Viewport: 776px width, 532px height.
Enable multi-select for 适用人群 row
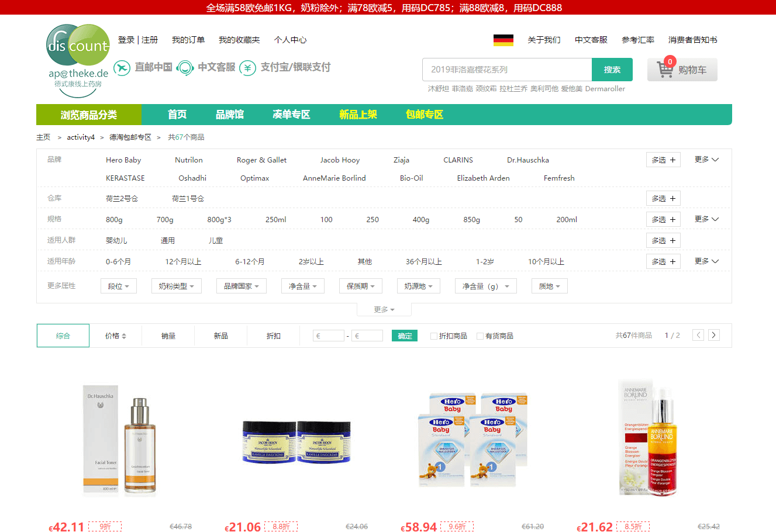click(663, 240)
